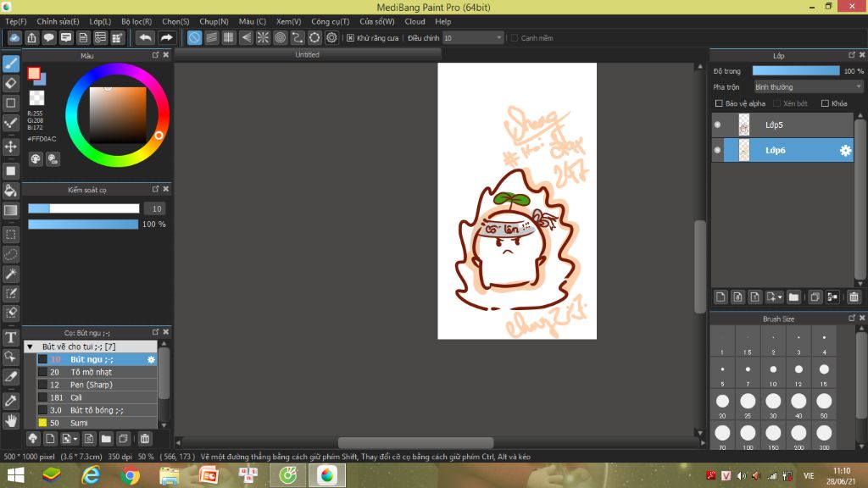Choose the Bút tô bóng brush
The width and height of the screenshot is (868, 488).
[97, 411]
